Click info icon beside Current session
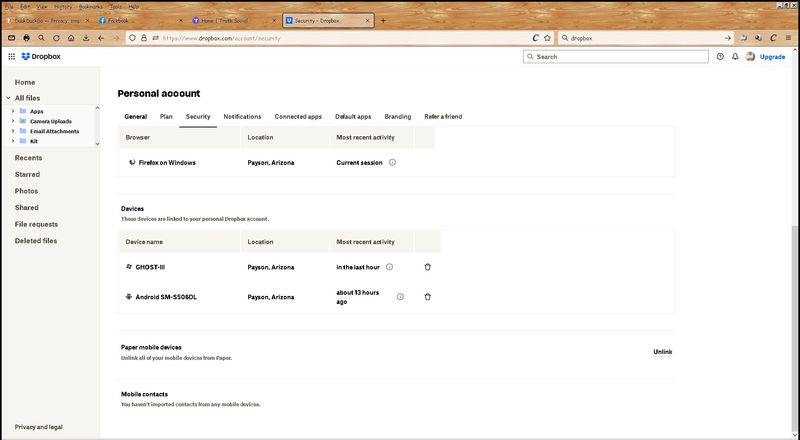The width and height of the screenshot is (800, 440). pyautogui.click(x=392, y=162)
